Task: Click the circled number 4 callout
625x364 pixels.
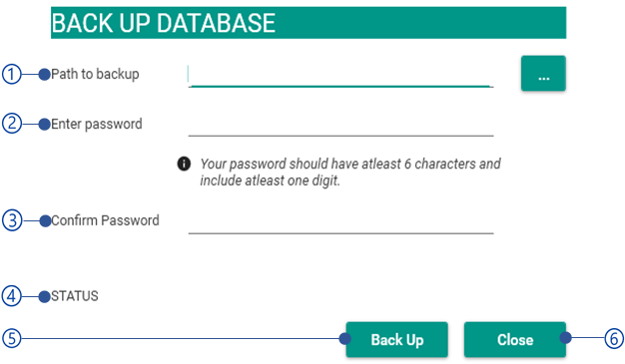Action: pos(12,296)
